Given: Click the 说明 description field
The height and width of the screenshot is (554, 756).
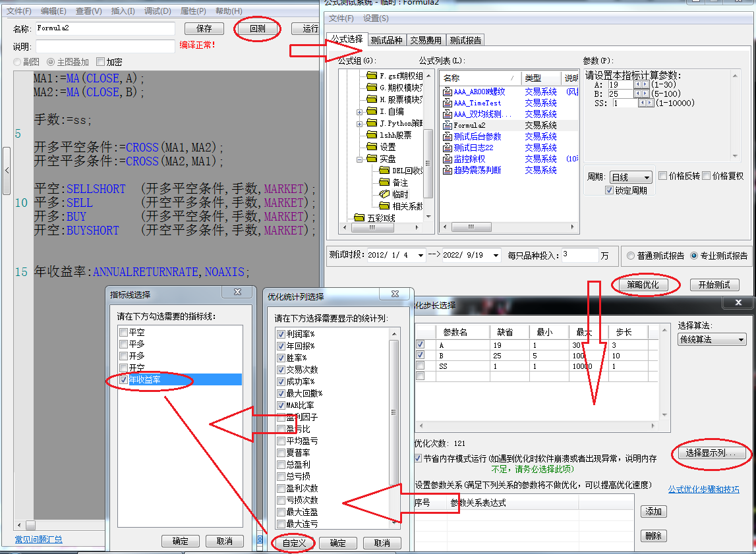Looking at the screenshot, I should tap(105, 46).
